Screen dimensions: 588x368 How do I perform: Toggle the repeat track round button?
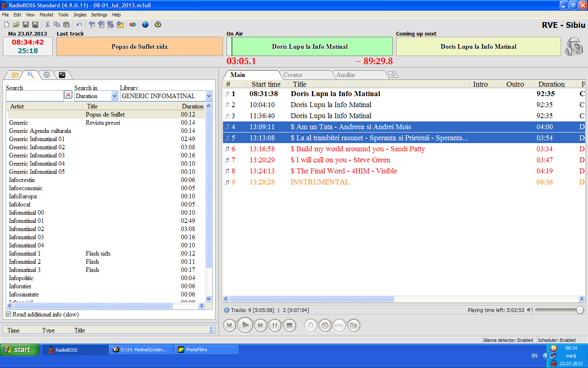tap(310, 326)
